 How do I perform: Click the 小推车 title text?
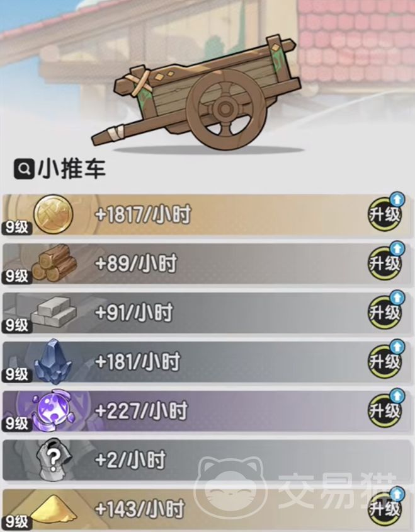click(72, 169)
